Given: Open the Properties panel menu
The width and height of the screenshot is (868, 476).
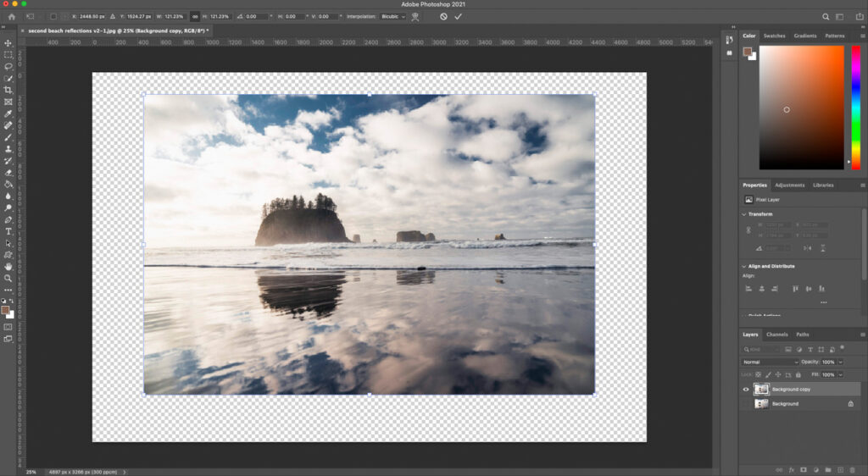Looking at the screenshot, I should [862, 185].
